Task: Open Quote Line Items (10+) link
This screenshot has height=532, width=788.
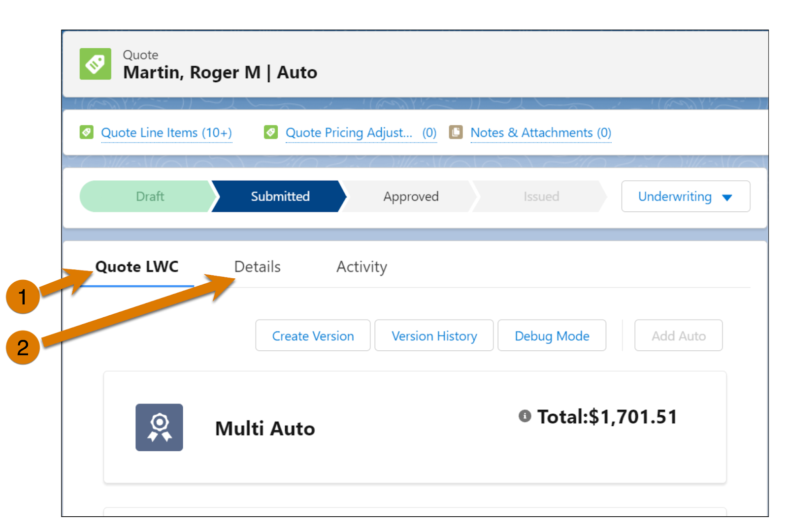Action: click(166, 133)
